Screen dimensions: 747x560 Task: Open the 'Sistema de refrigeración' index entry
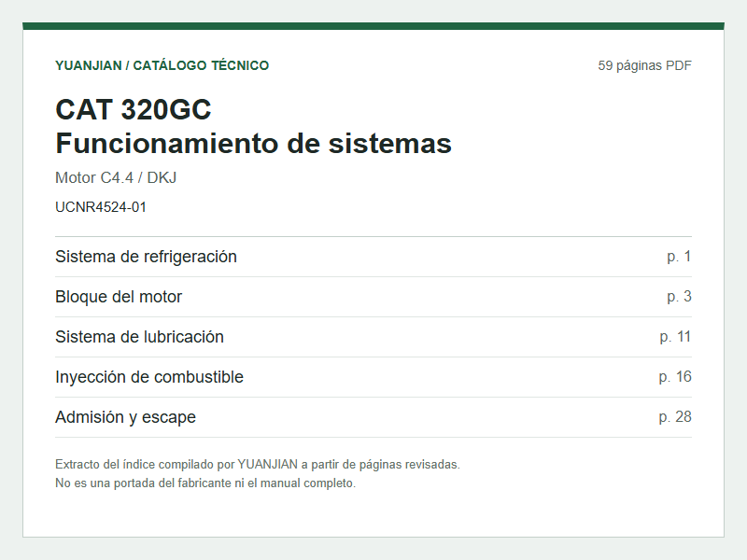pos(373,257)
